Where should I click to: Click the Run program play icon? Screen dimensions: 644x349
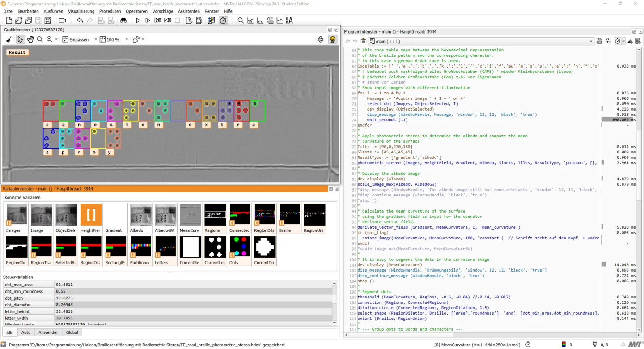(138, 21)
